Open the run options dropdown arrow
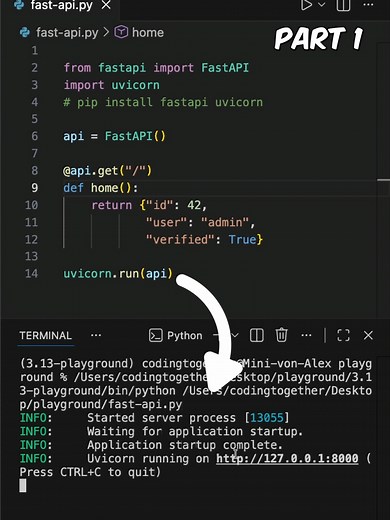Viewport: 390px width, 520px height. click(322, 4)
